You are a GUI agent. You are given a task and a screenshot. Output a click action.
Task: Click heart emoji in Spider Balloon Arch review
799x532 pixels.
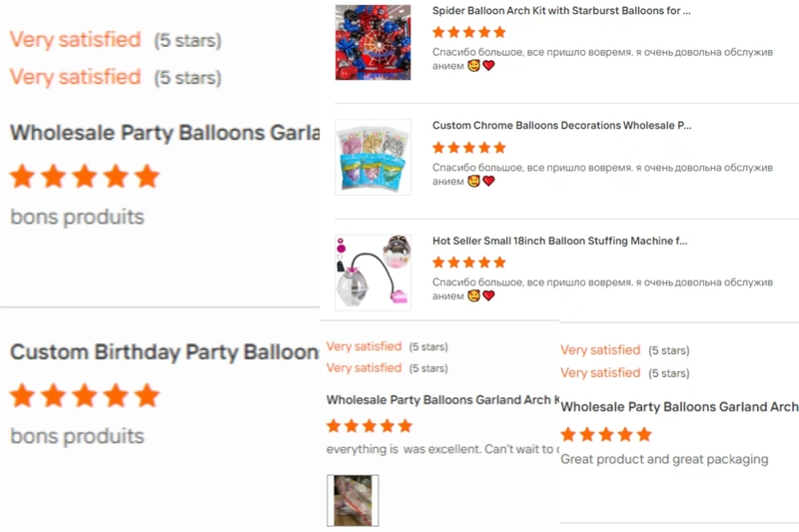(x=488, y=66)
